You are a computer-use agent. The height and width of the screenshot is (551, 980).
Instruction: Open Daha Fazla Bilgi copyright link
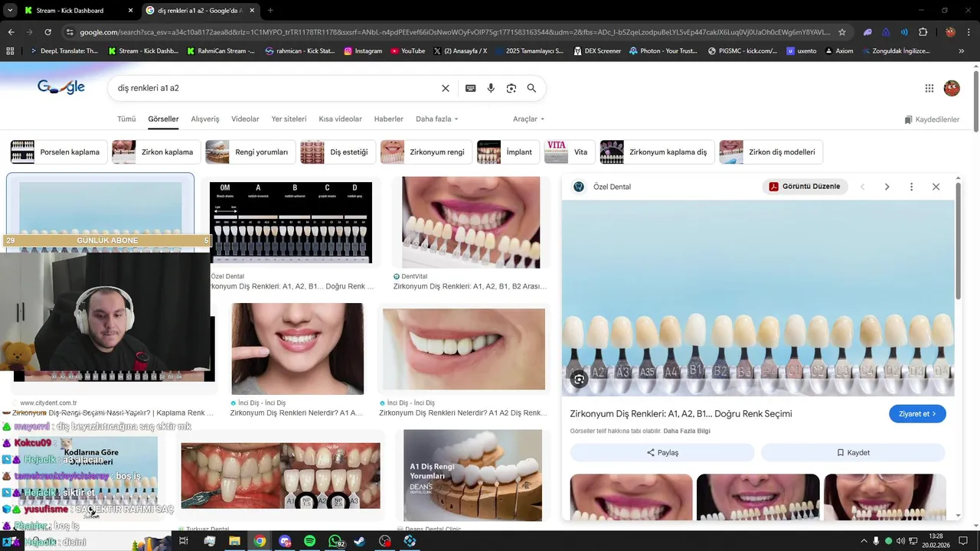tap(687, 431)
